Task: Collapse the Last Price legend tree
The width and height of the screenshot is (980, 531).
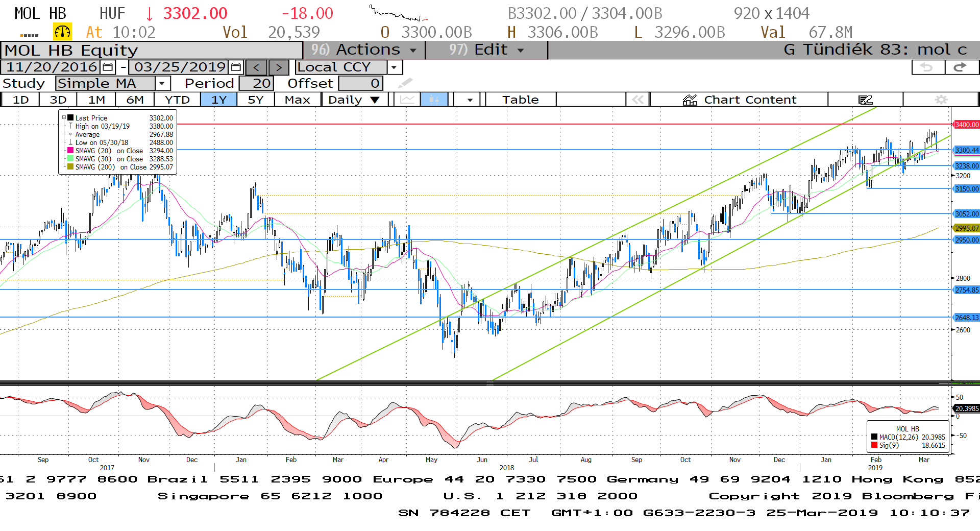Action: click(64, 117)
